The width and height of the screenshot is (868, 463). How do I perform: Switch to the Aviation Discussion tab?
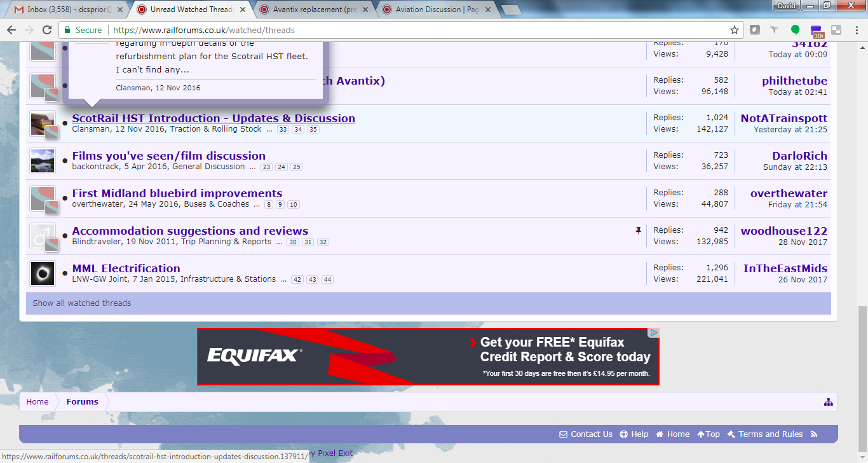click(x=438, y=10)
